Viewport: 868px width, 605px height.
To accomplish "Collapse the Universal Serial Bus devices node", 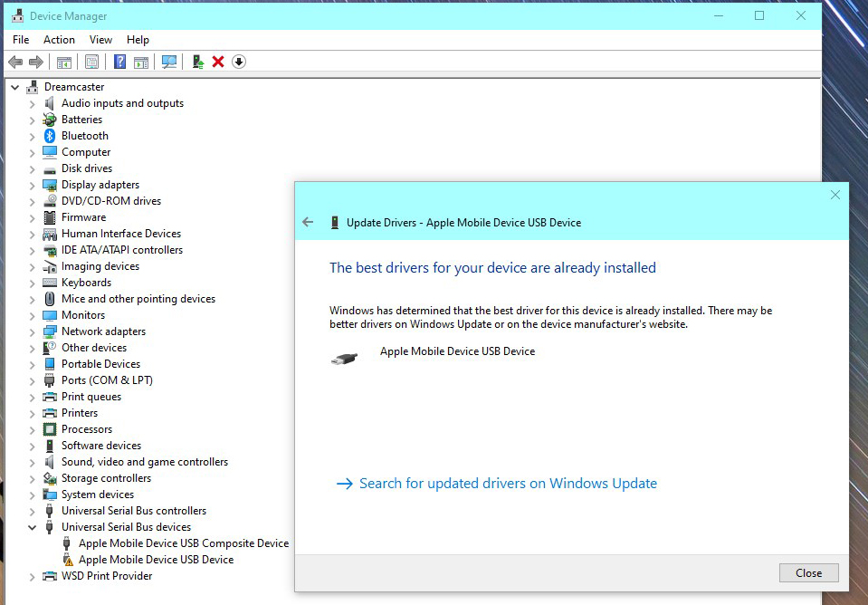I will (x=33, y=527).
